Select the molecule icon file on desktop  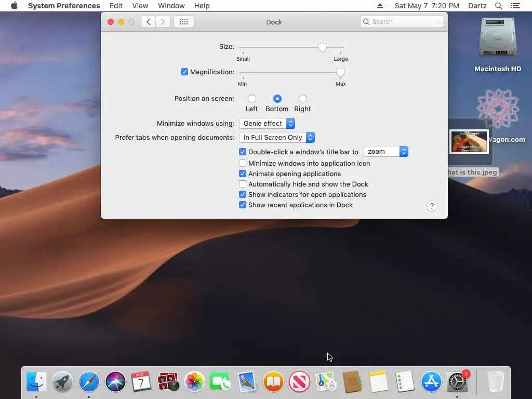click(x=498, y=109)
